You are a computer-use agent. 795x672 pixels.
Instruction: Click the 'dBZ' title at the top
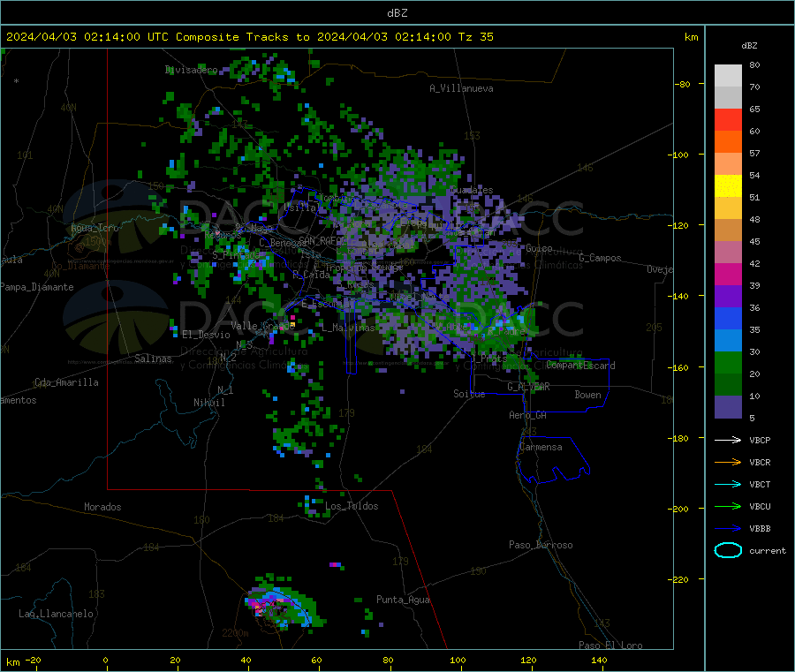397,12
